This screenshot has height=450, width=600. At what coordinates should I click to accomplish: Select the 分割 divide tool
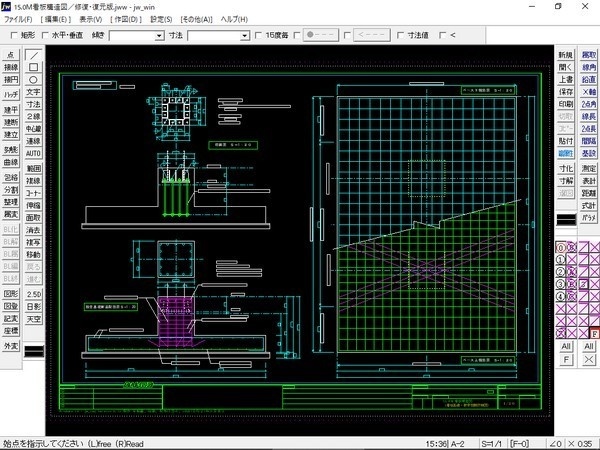coord(11,190)
